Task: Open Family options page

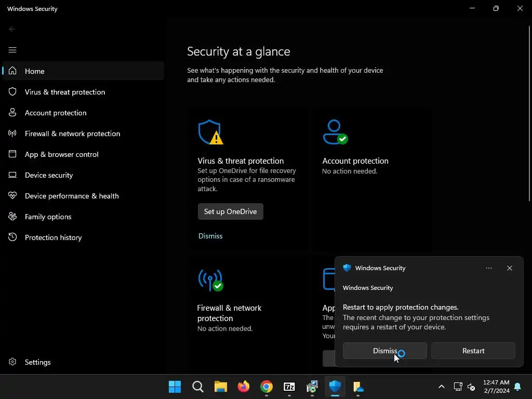Action: pos(83,216)
